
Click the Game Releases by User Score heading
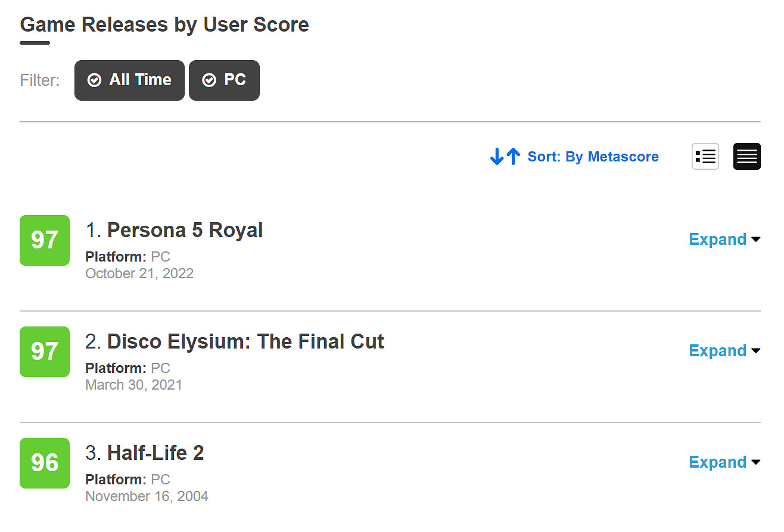pyautogui.click(x=164, y=25)
